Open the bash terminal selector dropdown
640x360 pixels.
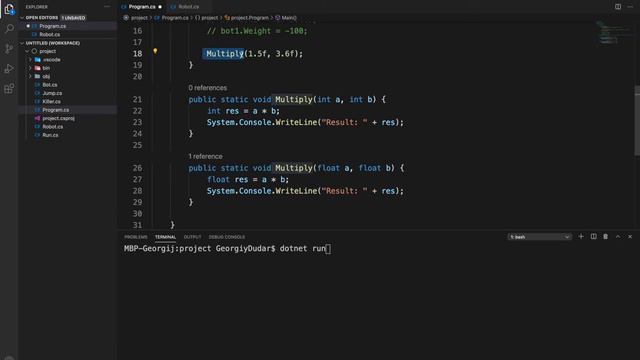tap(540, 237)
